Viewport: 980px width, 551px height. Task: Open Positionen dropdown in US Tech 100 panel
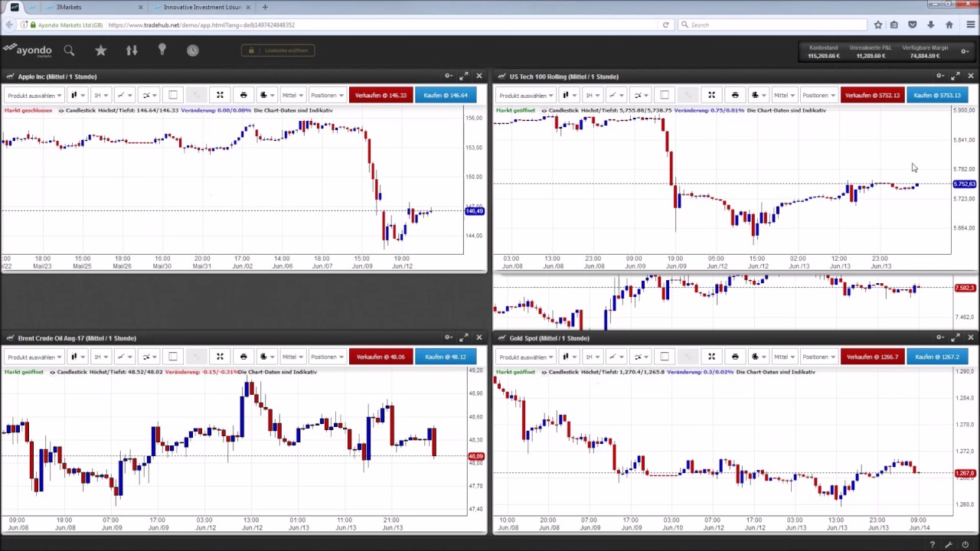[x=818, y=95]
